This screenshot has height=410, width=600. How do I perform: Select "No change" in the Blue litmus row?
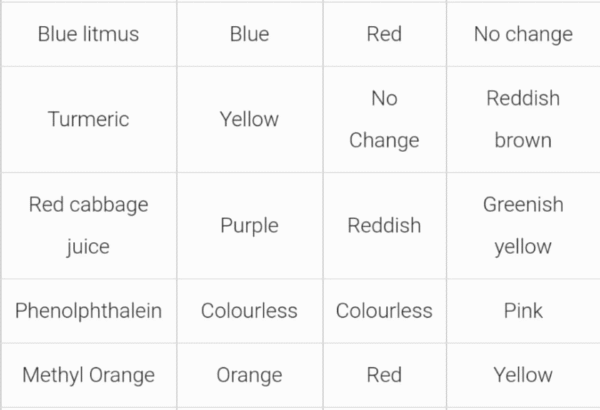point(523,34)
